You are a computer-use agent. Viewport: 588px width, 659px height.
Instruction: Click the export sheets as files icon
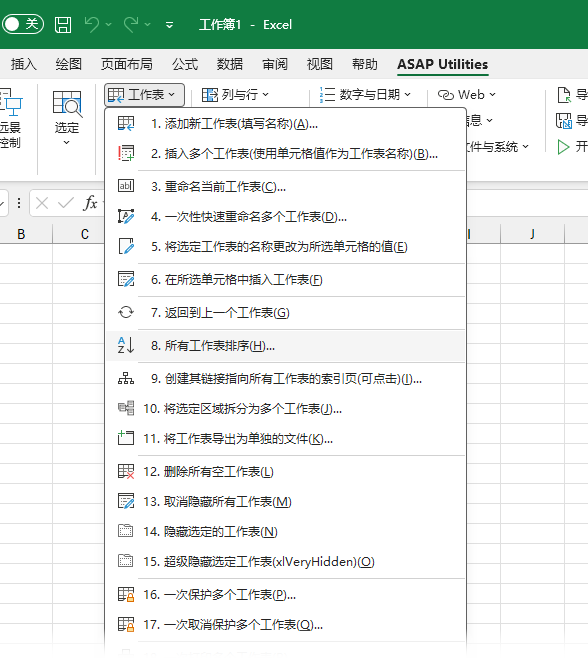tap(126, 438)
